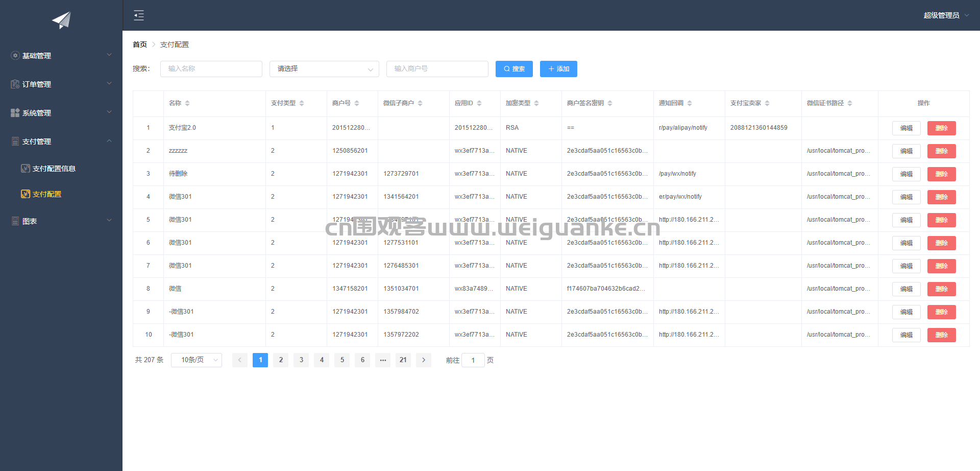This screenshot has height=471, width=980.
Task: Go to next page arrow
Action: [424, 360]
